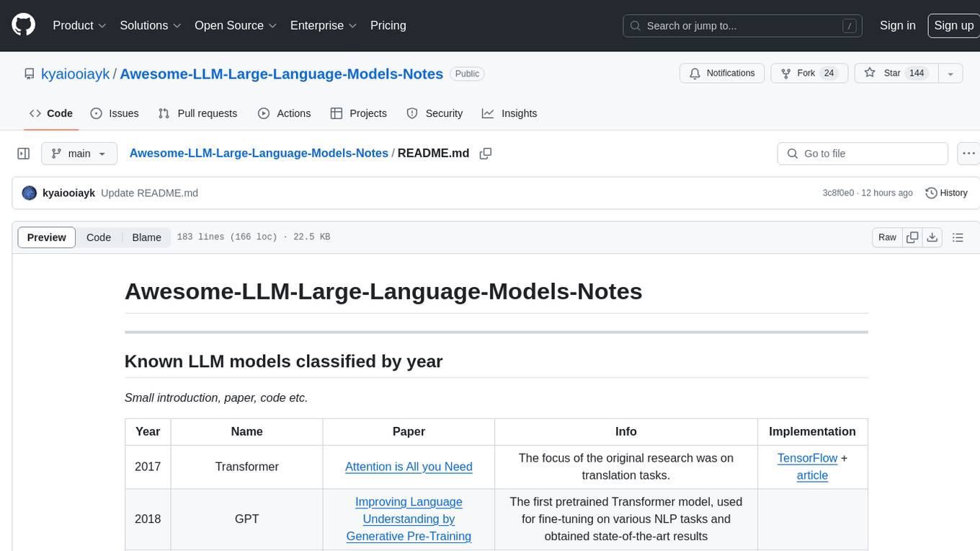Expand the Open Source menu
Viewport: 980px width, 551px height.
coord(236,25)
